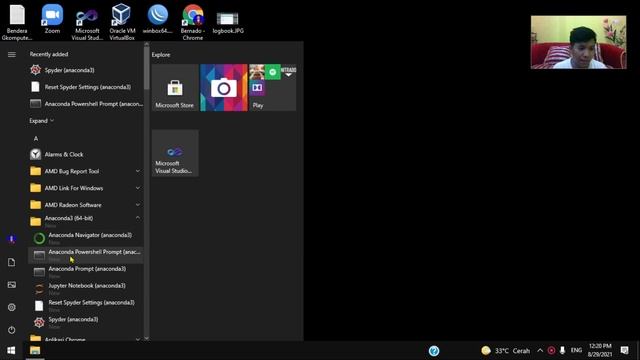
Task: Open the 33°C Cerah weather widget
Action: coord(505,351)
